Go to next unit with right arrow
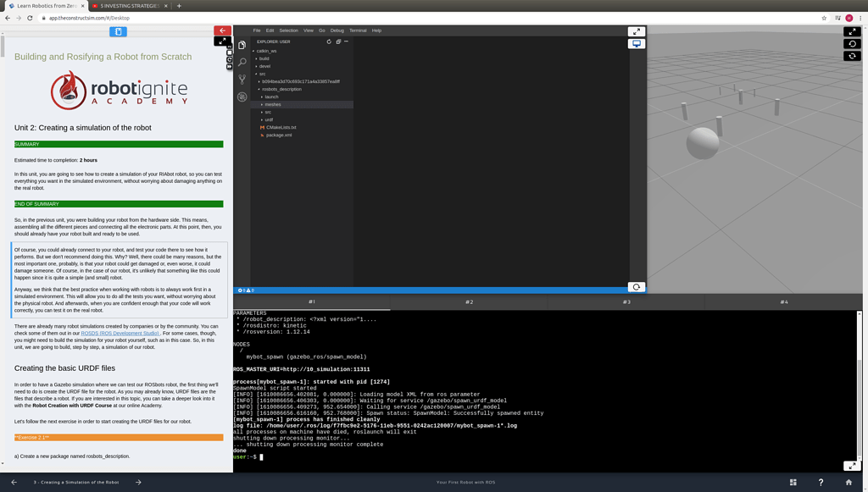This screenshot has height=492, width=868. point(138,482)
